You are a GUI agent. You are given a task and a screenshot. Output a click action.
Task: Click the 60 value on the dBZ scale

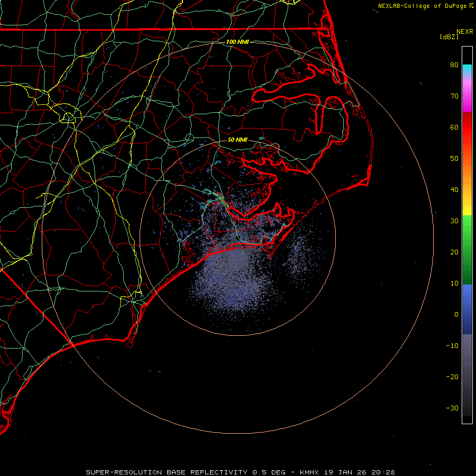454,127
